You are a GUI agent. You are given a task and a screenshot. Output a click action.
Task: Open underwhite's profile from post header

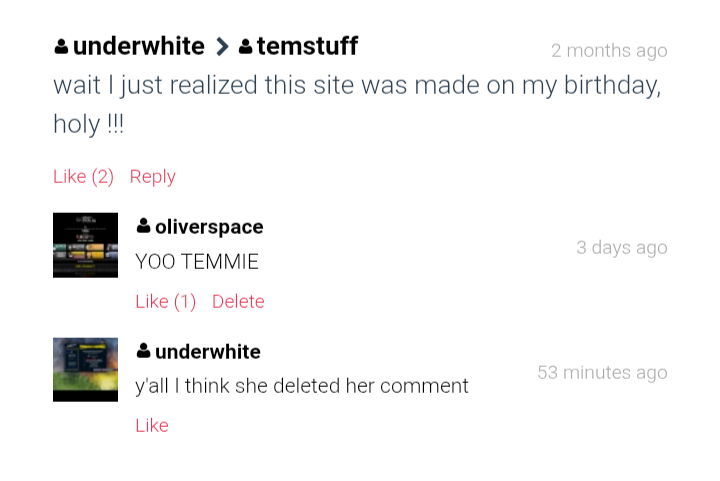pyautogui.click(x=138, y=47)
